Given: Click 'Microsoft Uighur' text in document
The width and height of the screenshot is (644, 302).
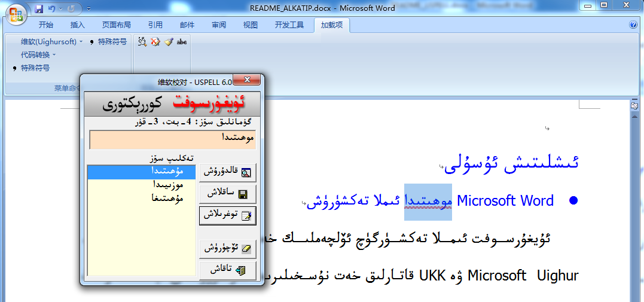Looking at the screenshot, I should 523,276.
